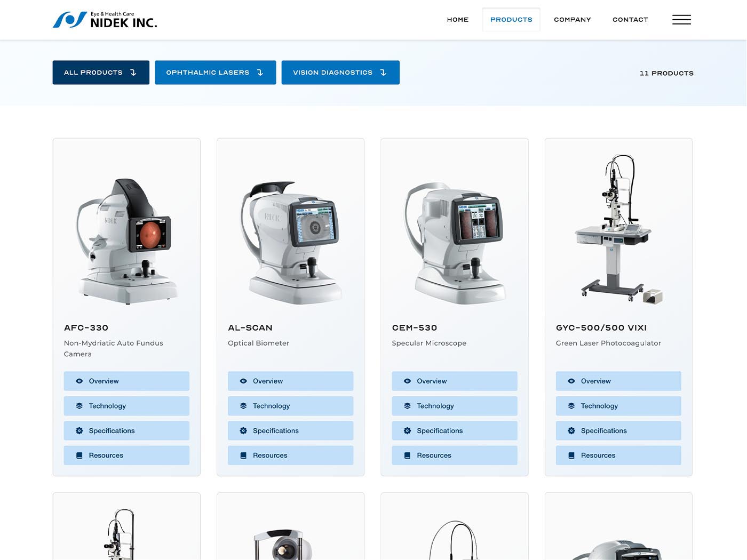Click eye icon on AFC-330 Overview
The height and width of the screenshot is (560, 747).
(79, 381)
